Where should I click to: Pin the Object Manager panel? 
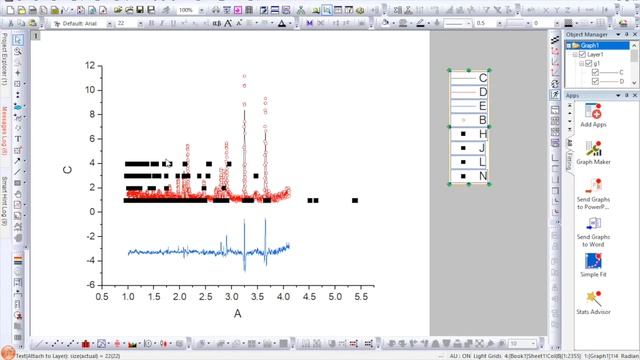coord(627,35)
